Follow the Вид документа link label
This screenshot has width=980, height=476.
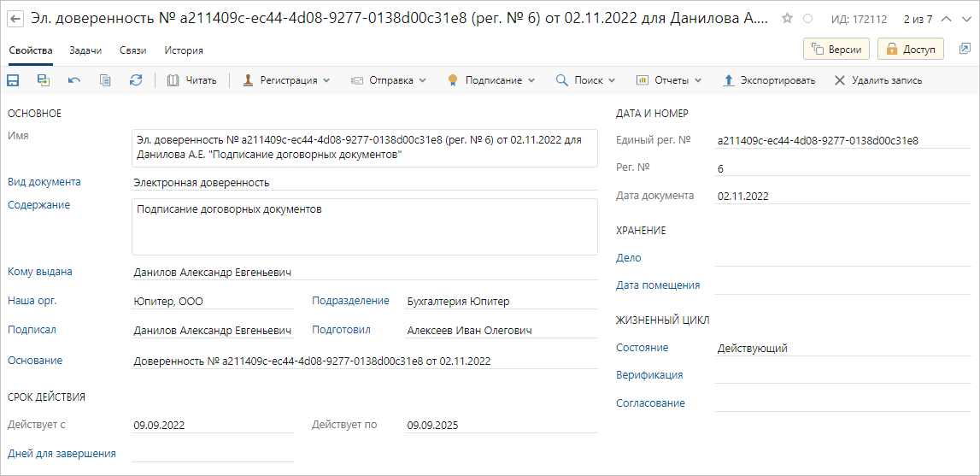pos(44,182)
